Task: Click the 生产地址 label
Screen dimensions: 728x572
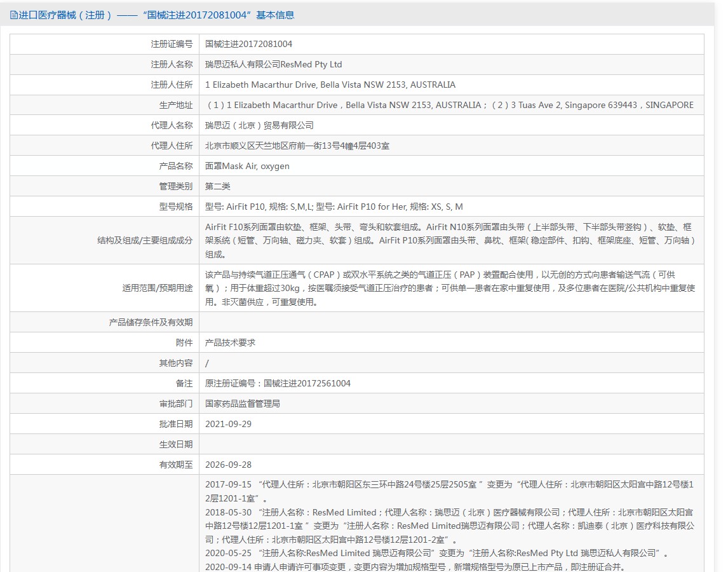Action: [175, 105]
